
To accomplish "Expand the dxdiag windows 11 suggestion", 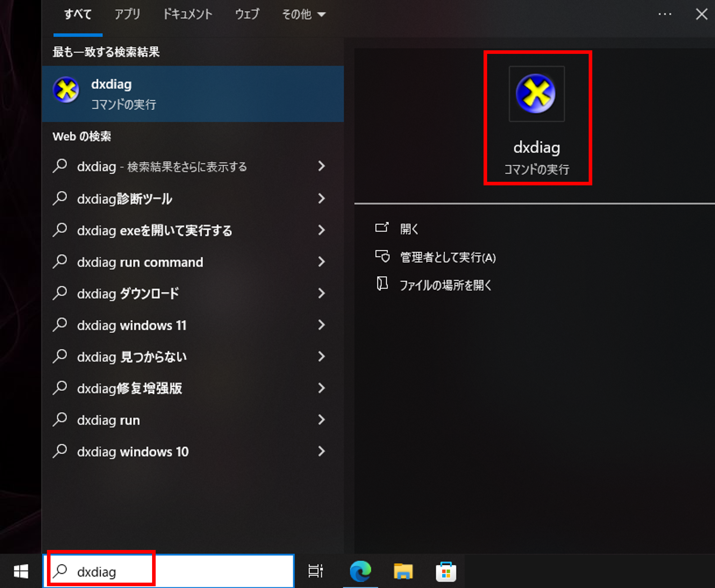I will pyautogui.click(x=321, y=325).
